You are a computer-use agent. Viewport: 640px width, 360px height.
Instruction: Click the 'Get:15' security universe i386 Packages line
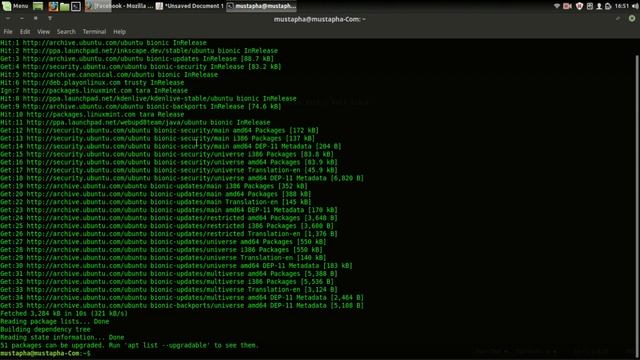(x=167, y=154)
